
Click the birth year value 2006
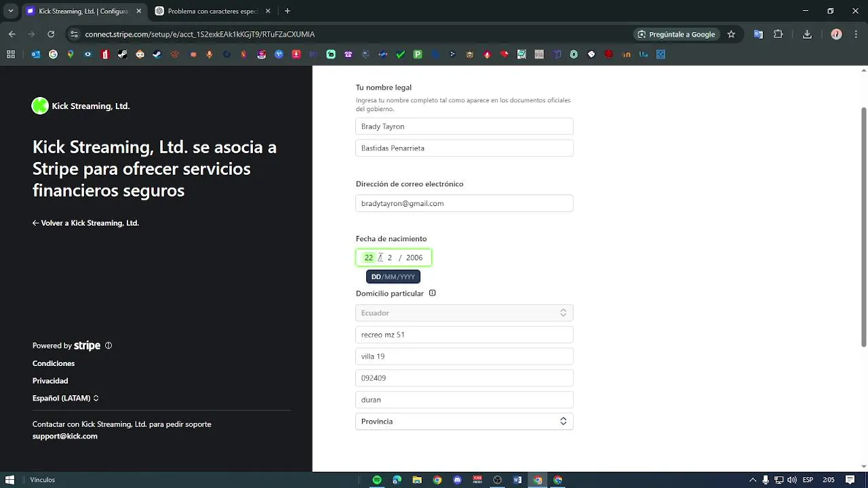(x=414, y=258)
